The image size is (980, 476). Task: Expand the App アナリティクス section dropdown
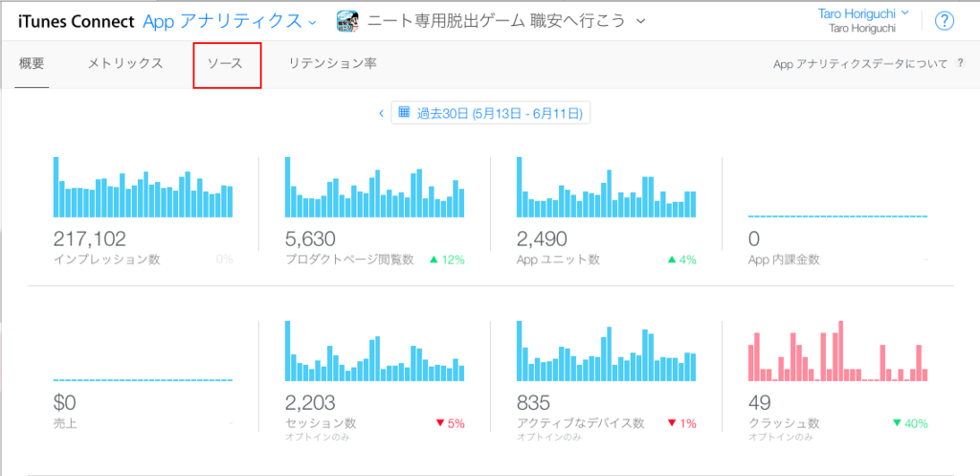tap(230, 21)
